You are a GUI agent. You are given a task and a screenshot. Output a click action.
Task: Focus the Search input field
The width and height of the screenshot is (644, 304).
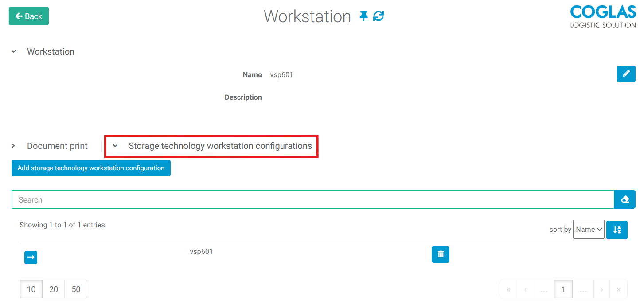[312, 199]
